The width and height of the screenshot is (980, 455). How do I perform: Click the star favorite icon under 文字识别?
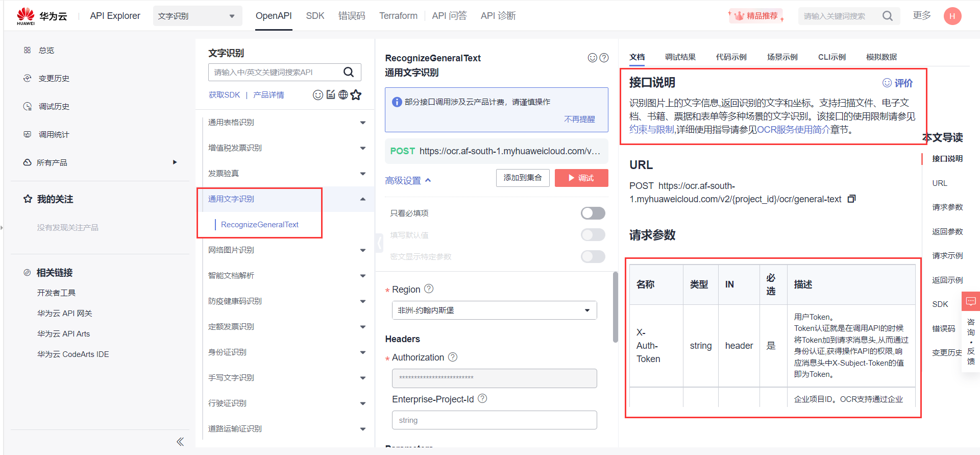(356, 95)
